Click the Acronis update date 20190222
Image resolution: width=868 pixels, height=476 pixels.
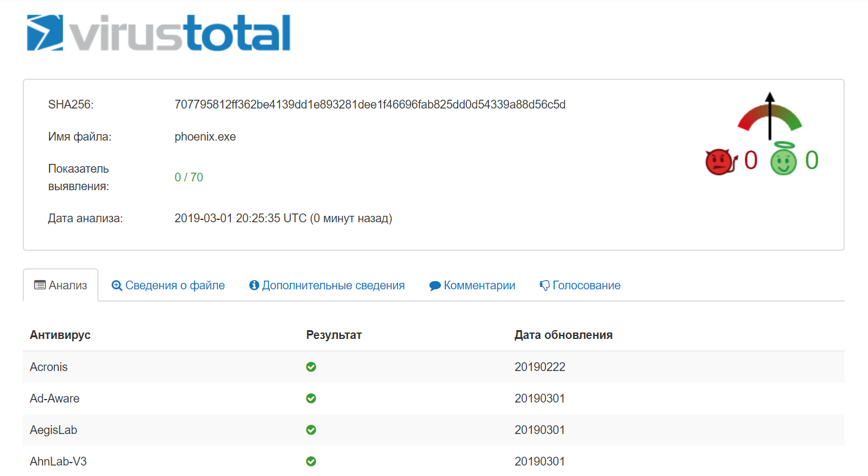540,367
